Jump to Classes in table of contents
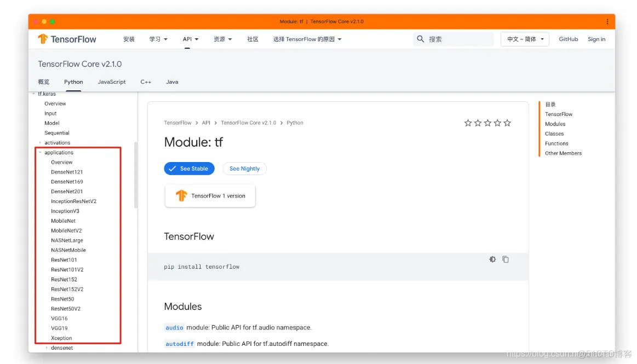 tap(554, 134)
